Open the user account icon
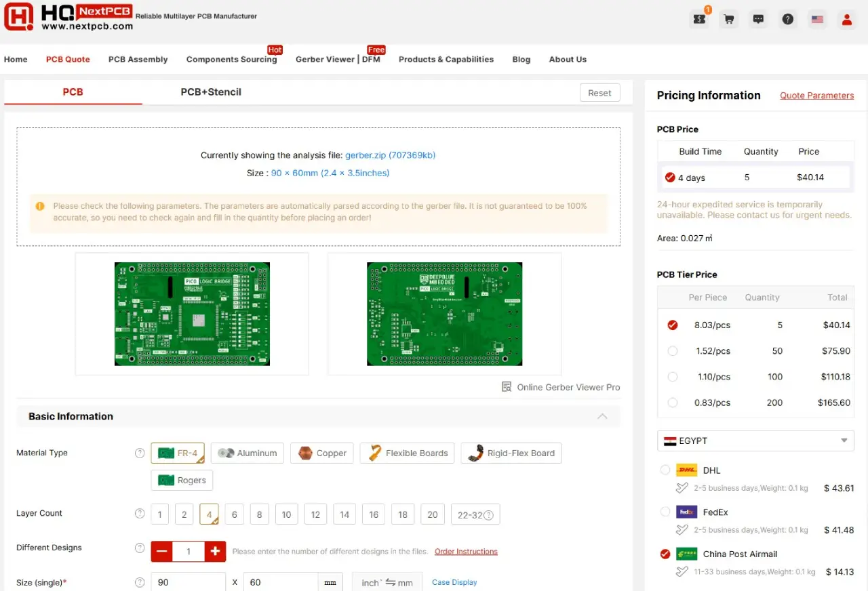This screenshot has height=591, width=868. 846,19
